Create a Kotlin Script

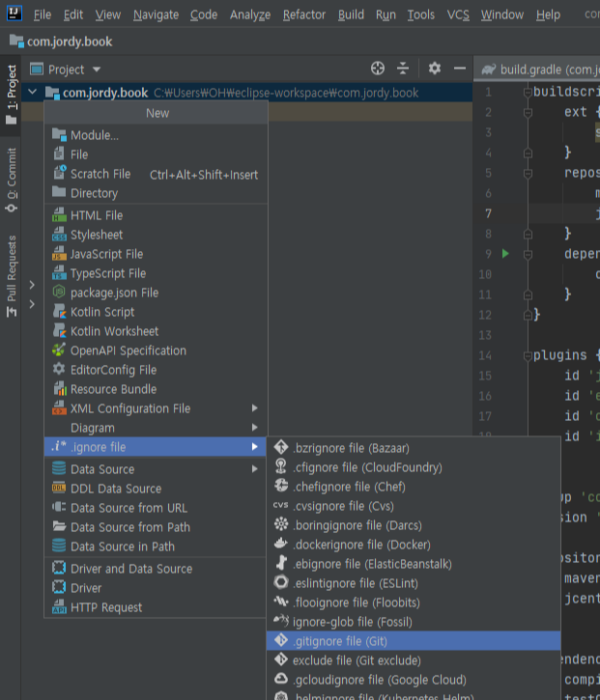pos(156,312)
